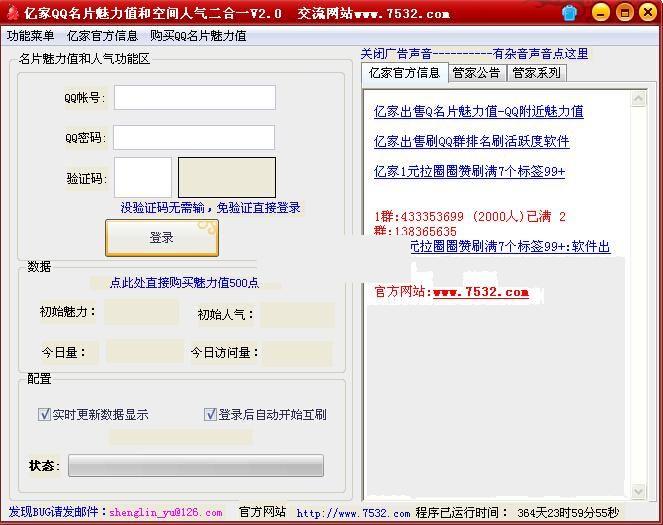Toggle 登录后自动开始互刷 checkbox
Image resolution: width=663 pixels, height=525 pixels.
click(x=210, y=414)
